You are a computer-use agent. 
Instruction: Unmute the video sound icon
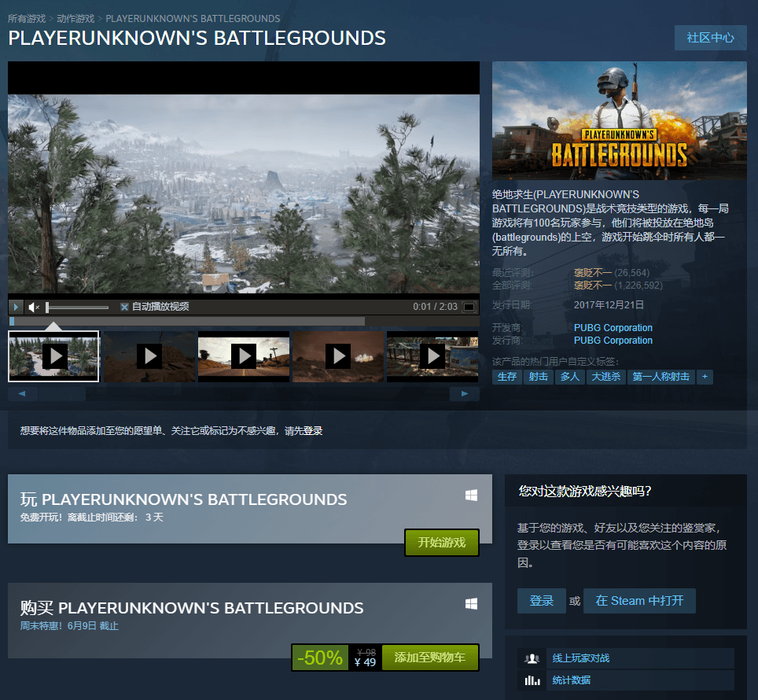[x=34, y=307]
